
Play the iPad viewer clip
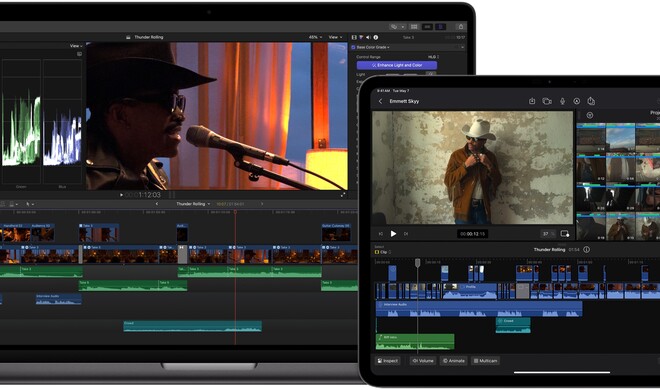click(x=394, y=234)
